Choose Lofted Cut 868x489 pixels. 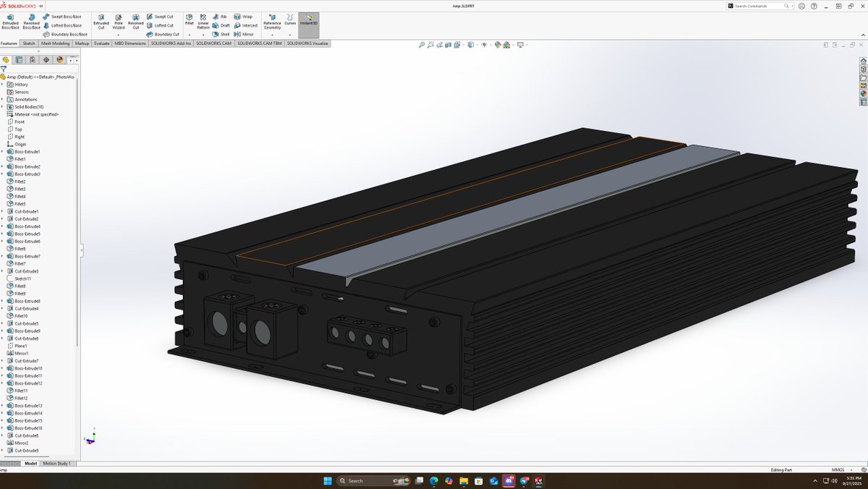(x=160, y=25)
